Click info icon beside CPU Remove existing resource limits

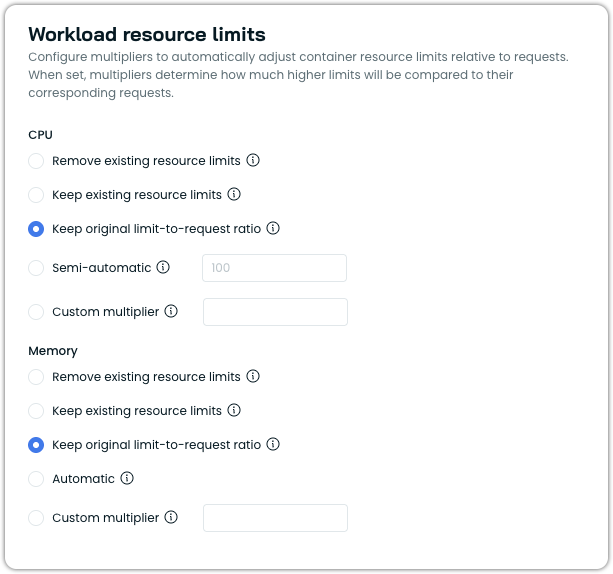253,160
